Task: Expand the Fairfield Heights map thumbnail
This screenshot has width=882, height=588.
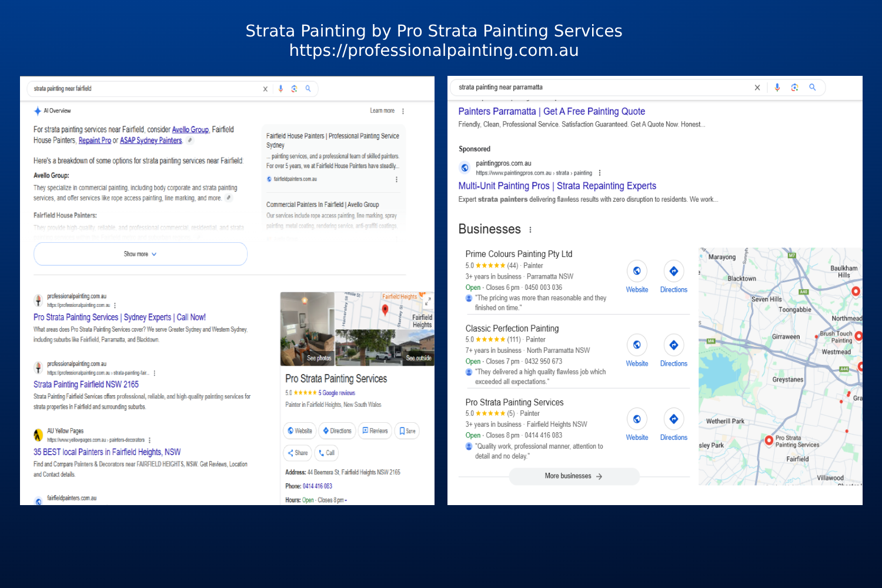Action: coord(427,300)
